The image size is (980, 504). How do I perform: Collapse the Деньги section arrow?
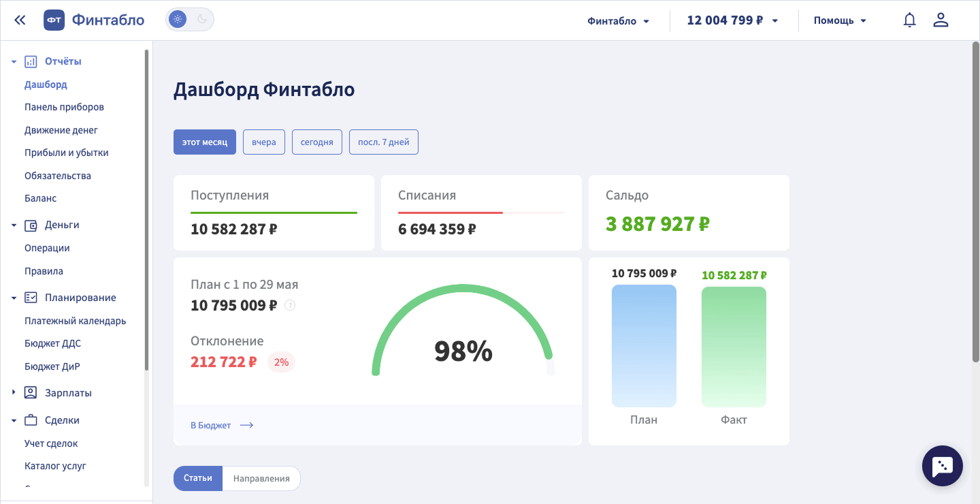(14, 225)
